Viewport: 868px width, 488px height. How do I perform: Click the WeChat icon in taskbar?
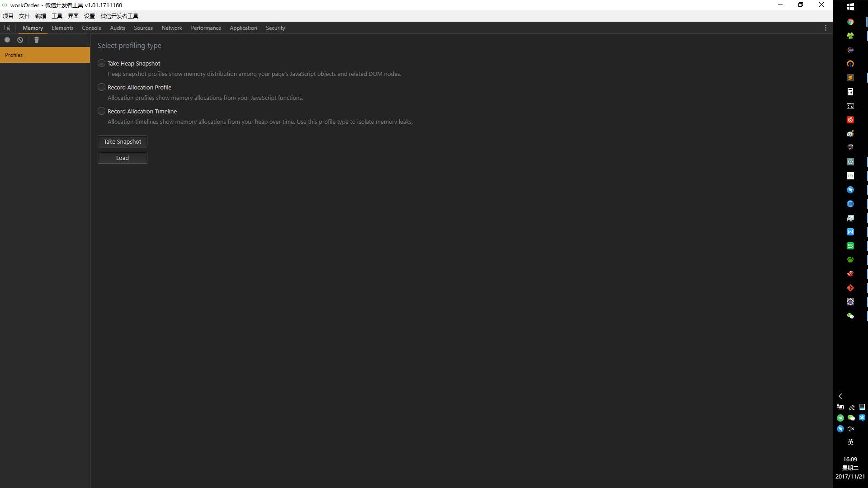[x=850, y=316]
